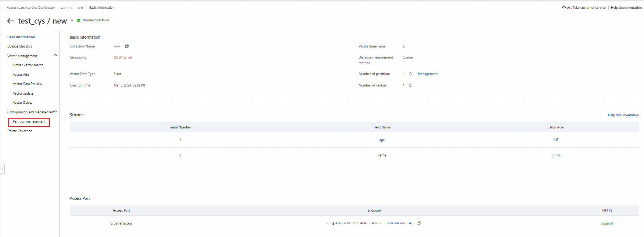Click the String data type cell
The width and height of the screenshot is (644, 237).
coord(556,155)
